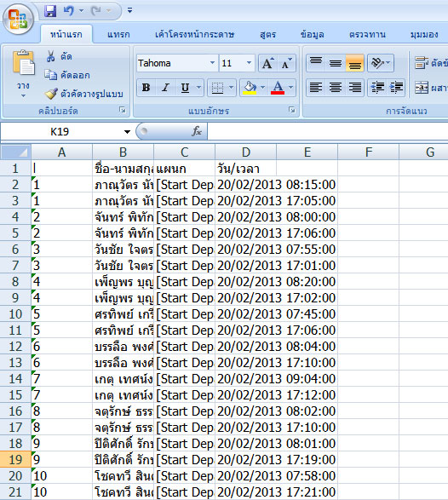Expand the underline style arrow
Viewport: 448px width, 500px height.
[x=199, y=88]
